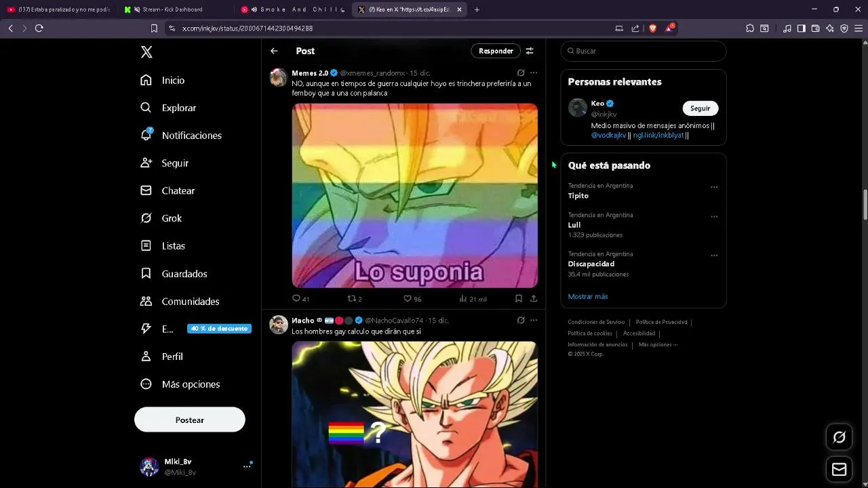Open the browser extensions puzzle icon

pyautogui.click(x=749, y=28)
